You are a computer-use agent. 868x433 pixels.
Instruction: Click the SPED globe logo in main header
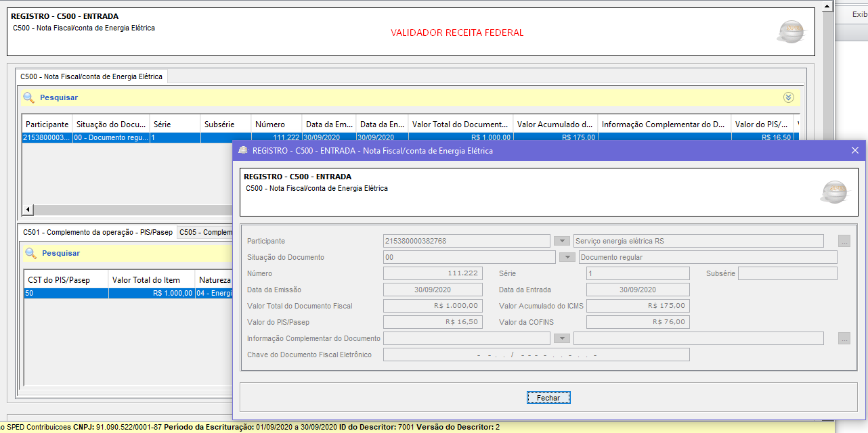(x=791, y=32)
